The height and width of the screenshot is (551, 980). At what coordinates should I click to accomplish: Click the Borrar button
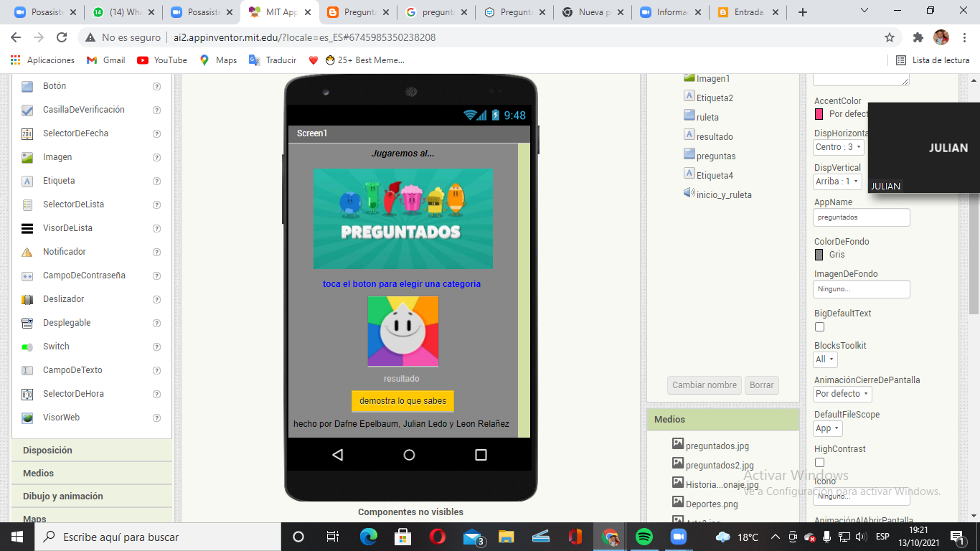[x=762, y=385]
